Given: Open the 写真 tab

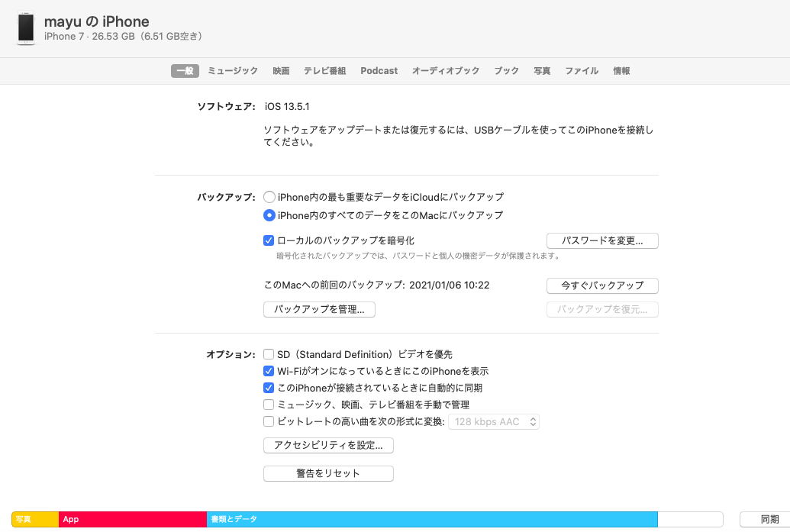Looking at the screenshot, I should (542, 71).
